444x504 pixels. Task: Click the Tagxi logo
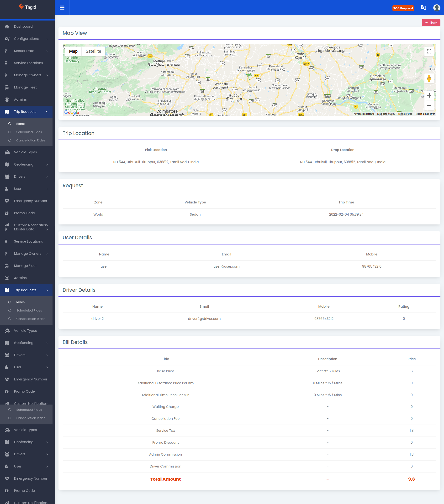[27, 7]
